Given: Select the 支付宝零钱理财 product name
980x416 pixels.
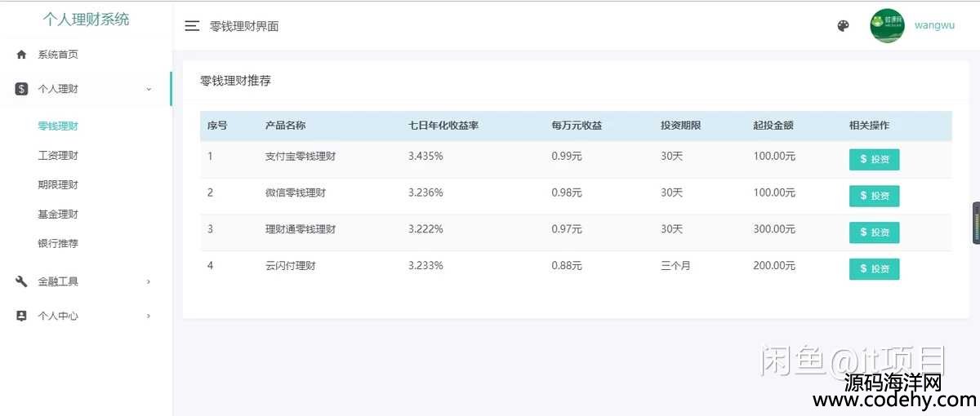Looking at the screenshot, I should [x=300, y=156].
